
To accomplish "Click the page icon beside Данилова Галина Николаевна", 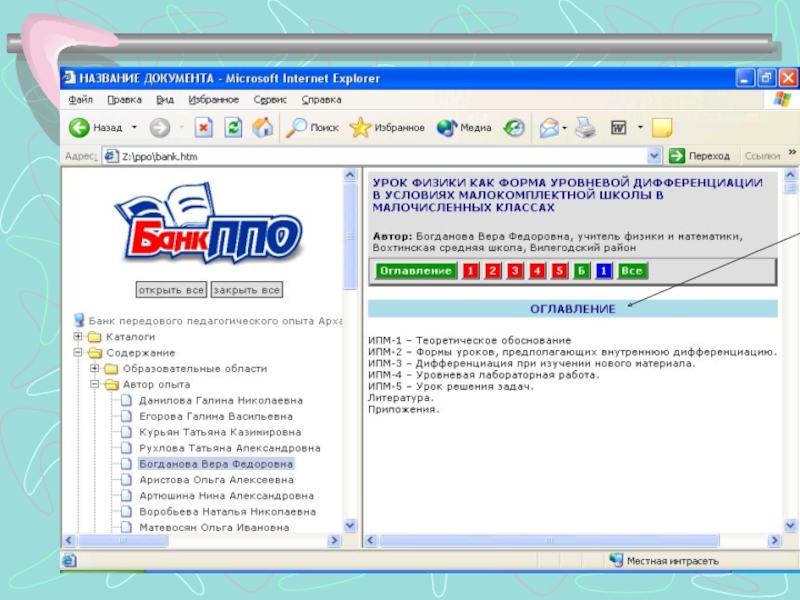I will [x=126, y=401].
